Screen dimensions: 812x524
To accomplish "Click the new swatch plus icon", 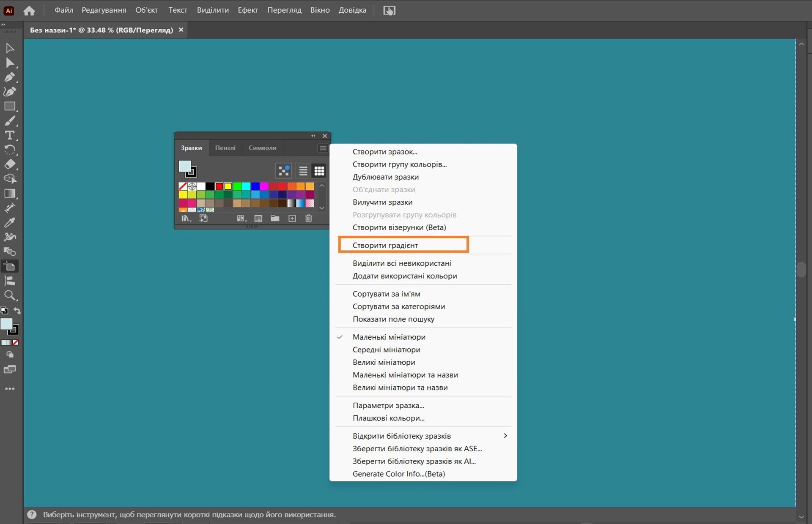I will tap(292, 218).
